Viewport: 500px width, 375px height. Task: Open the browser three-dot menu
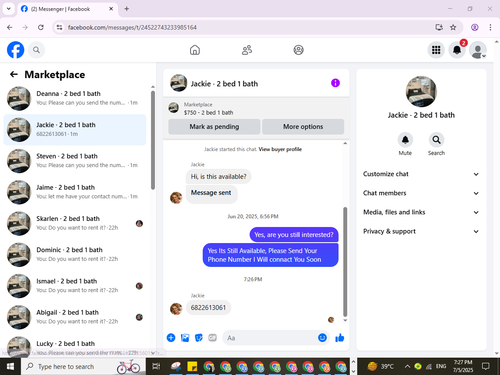[490, 27]
